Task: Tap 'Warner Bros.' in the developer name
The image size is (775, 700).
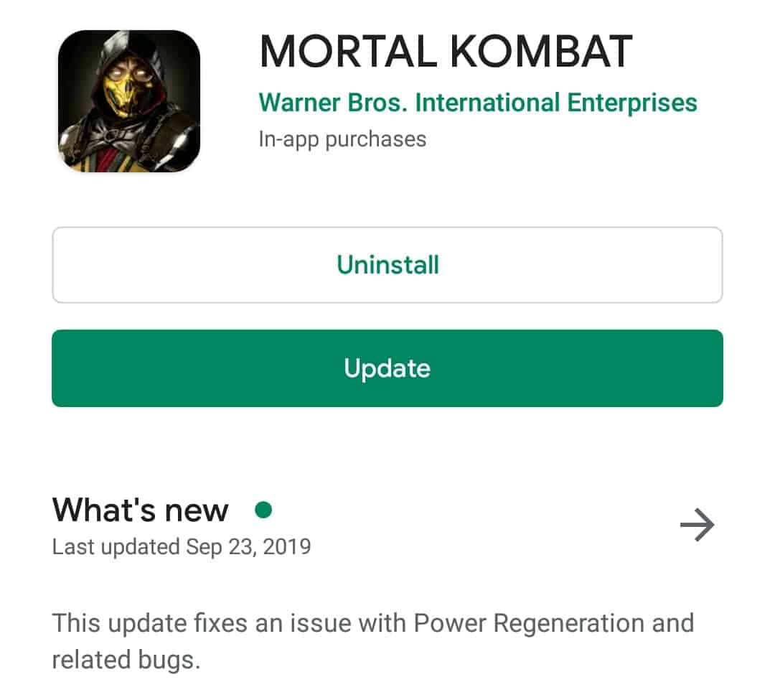Action: tap(333, 103)
